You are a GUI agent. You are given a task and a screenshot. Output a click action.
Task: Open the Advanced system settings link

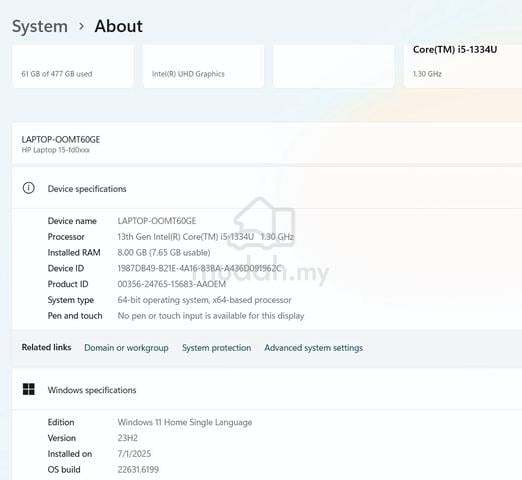click(314, 348)
